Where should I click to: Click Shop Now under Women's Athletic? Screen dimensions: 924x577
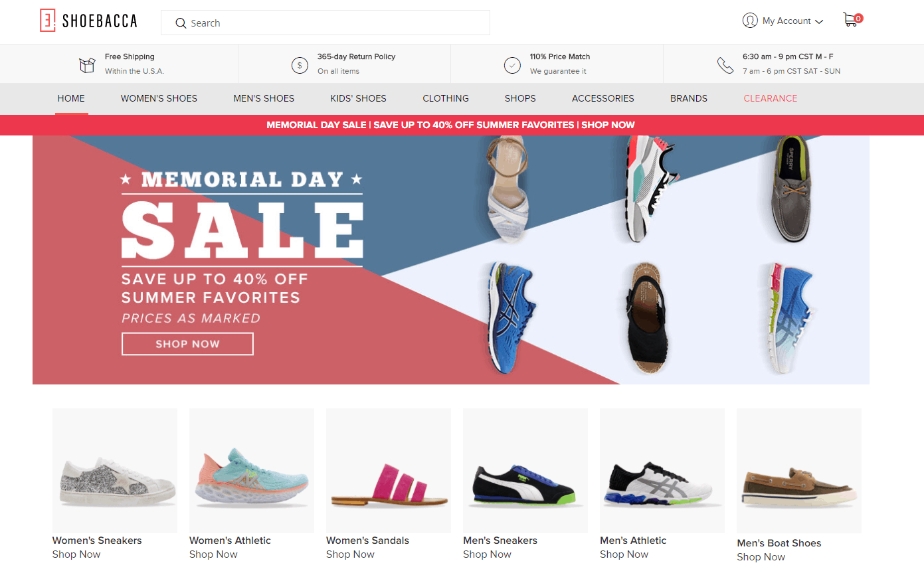[x=213, y=554]
